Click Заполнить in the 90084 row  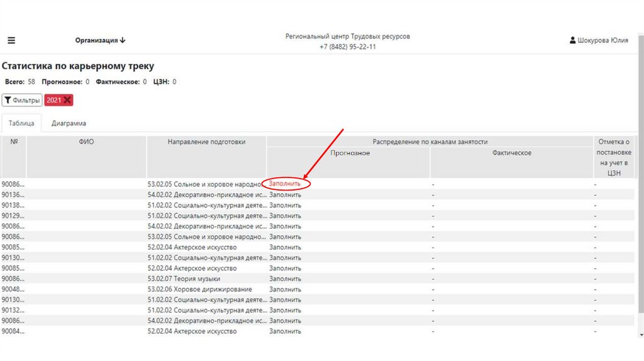(285, 331)
